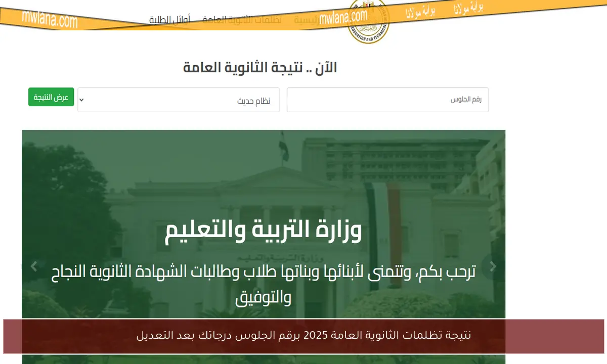607x364 pixels.
Task: Click the رقم الجلوس seat number input field
Action: coord(387,100)
